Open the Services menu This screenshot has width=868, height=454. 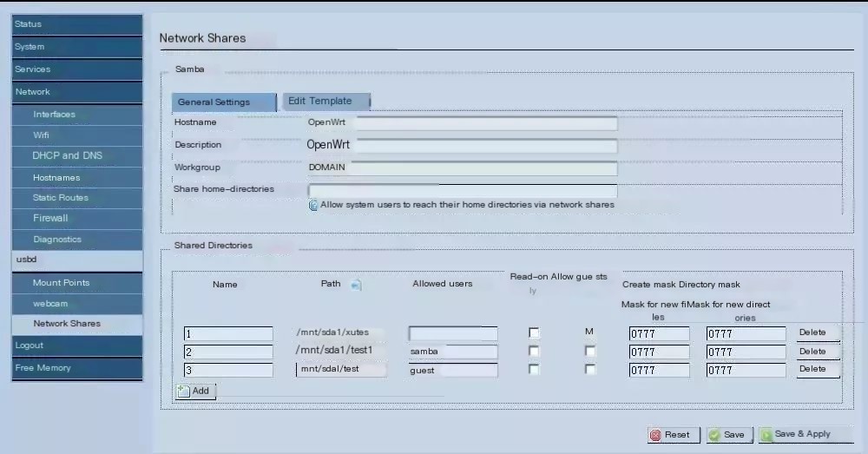coord(77,69)
